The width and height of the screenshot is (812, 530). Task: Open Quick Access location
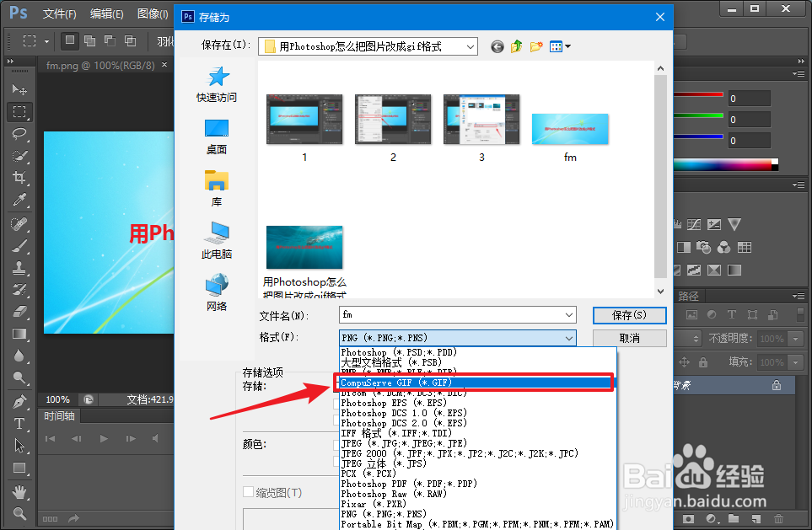[217, 84]
